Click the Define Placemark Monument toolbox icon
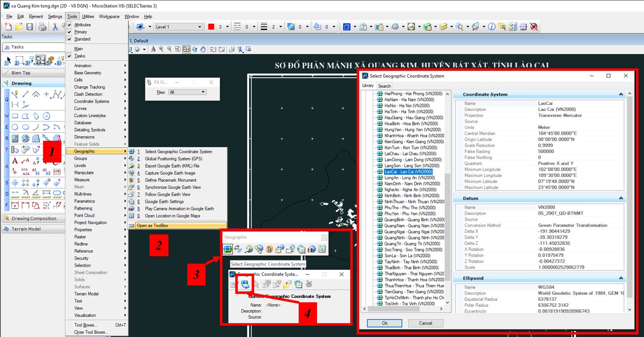The image size is (644, 337). tap(269, 249)
